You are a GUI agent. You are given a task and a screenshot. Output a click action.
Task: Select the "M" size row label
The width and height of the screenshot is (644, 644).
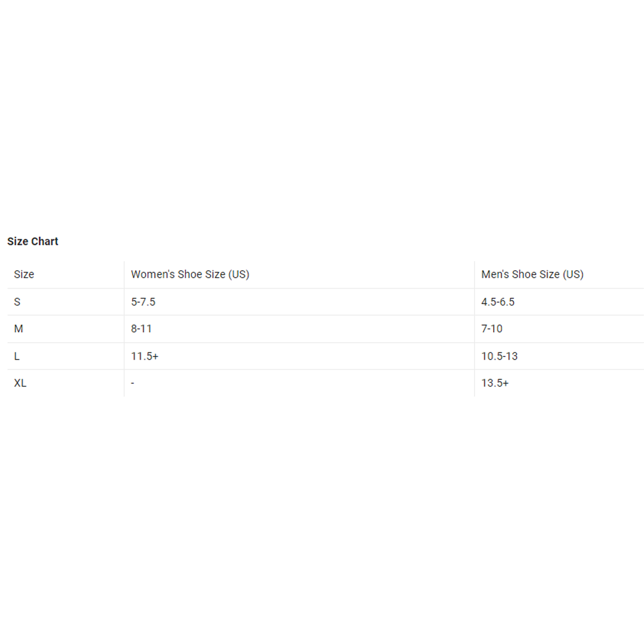point(18,329)
